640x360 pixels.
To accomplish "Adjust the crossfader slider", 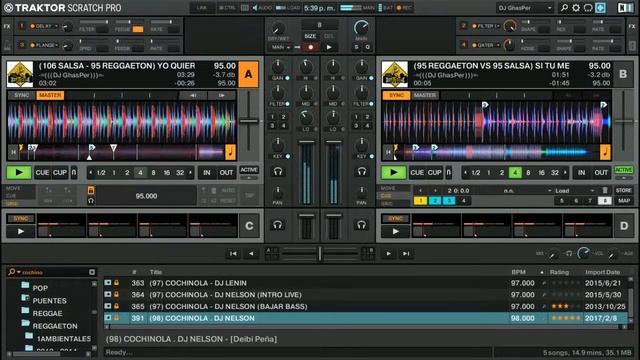I will 320,253.
